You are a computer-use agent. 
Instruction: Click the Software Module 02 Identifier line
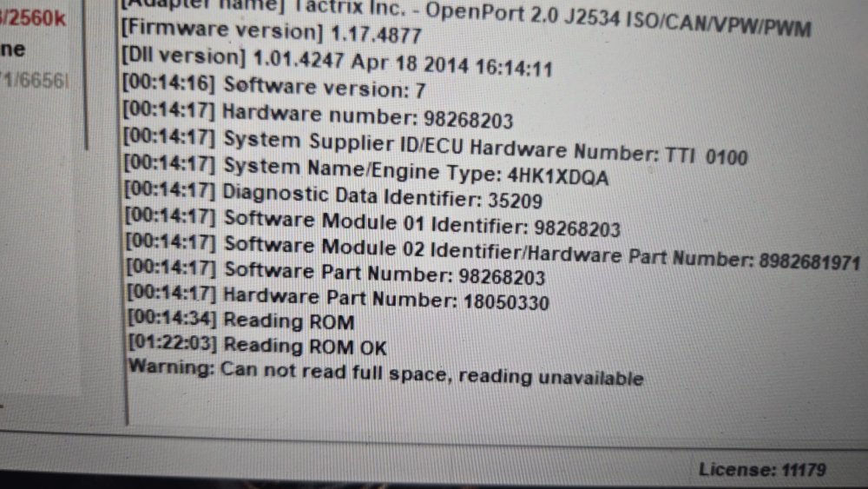click(x=493, y=252)
